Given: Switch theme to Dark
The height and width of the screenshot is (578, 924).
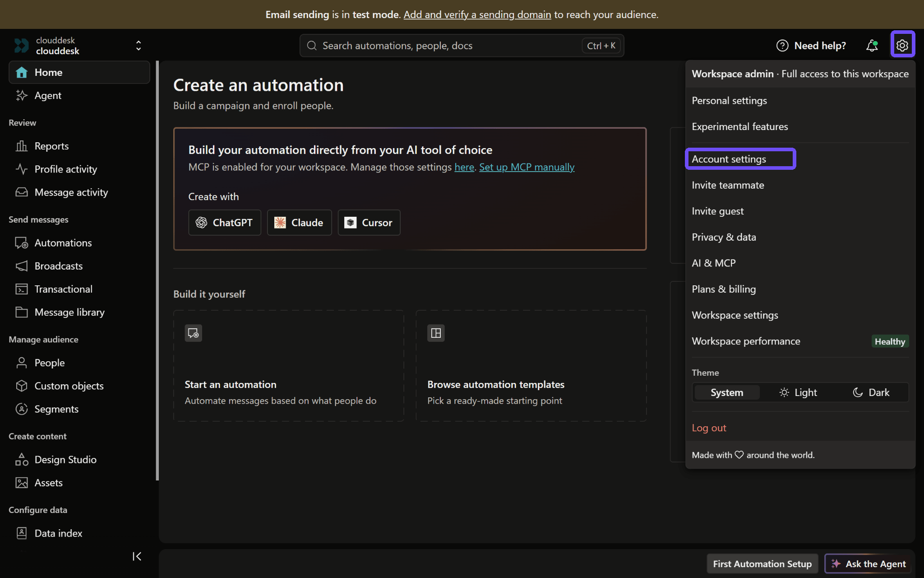Looking at the screenshot, I should (871, 392).
